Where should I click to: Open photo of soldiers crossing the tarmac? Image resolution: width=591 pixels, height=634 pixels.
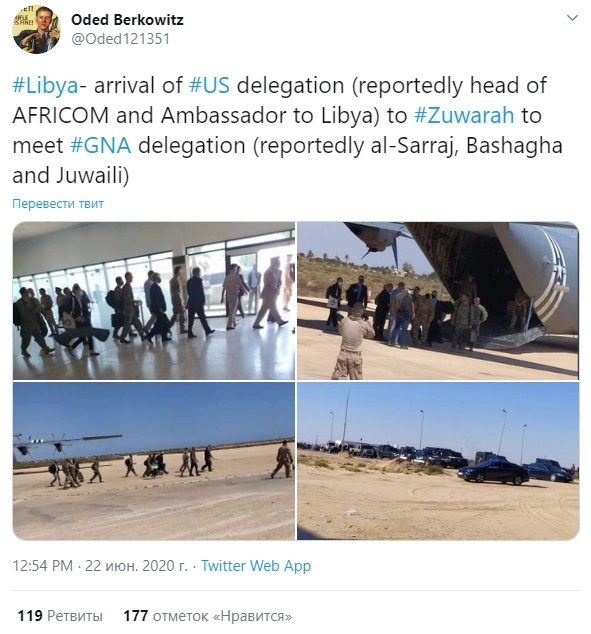coord(154,461)
